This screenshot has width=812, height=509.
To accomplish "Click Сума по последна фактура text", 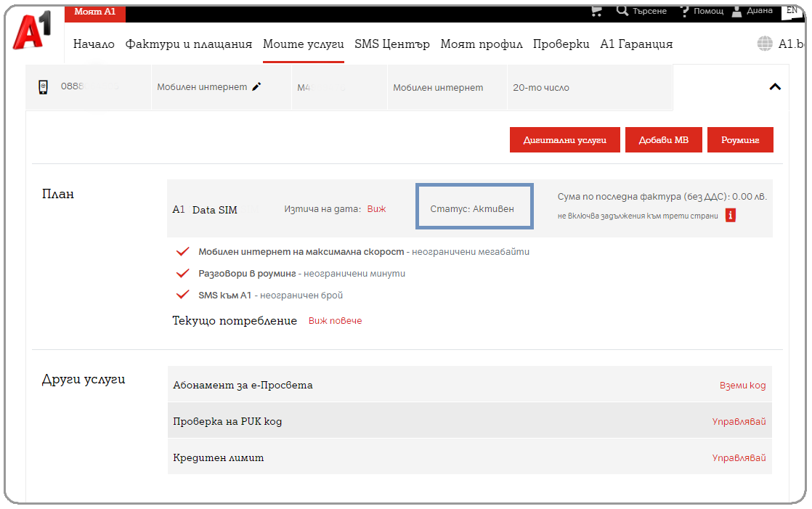I will pyautogui.click(x=662, y=196).
